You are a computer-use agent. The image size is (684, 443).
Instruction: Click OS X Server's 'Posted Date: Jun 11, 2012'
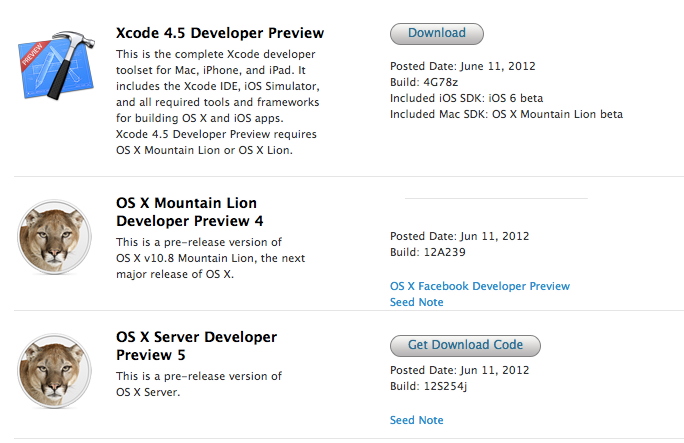point(459,370)
